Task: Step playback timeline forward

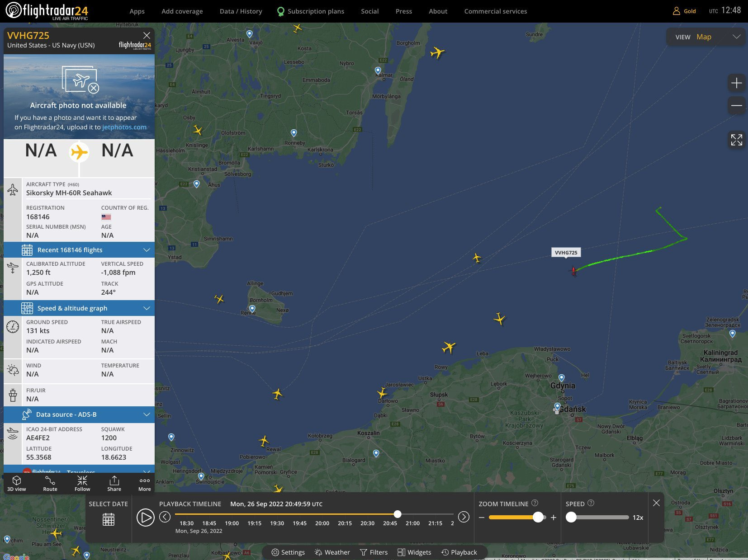Action: [464, 517]
